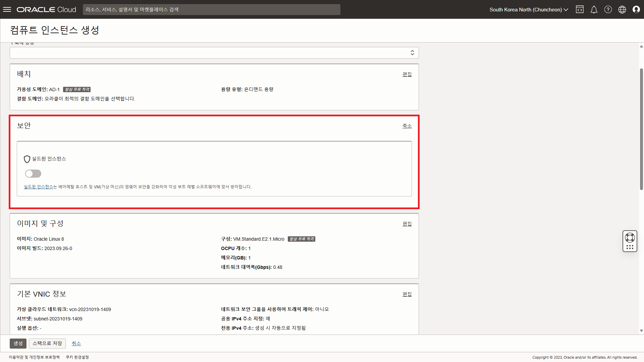Click the 생성 button

tap(18, 343)
